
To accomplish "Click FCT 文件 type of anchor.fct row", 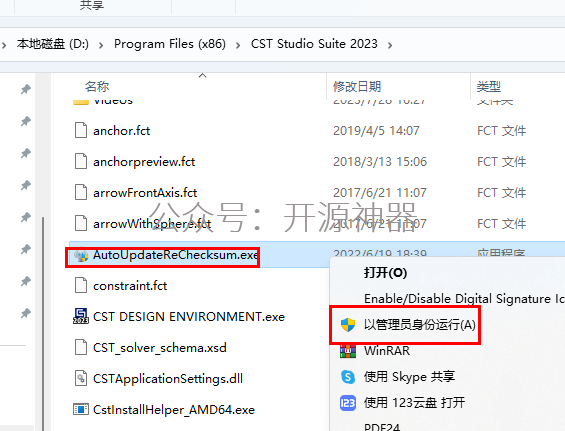I will [x=502, y=130].
